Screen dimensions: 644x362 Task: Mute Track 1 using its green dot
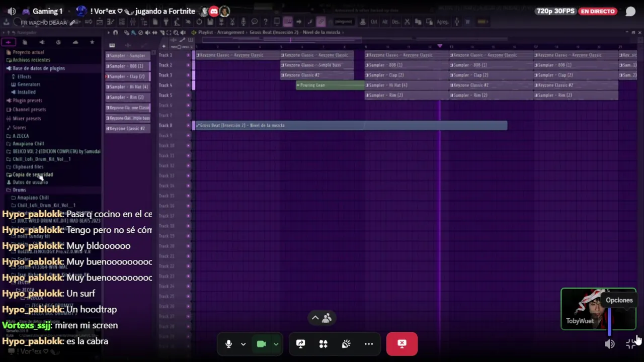point(188,55)
